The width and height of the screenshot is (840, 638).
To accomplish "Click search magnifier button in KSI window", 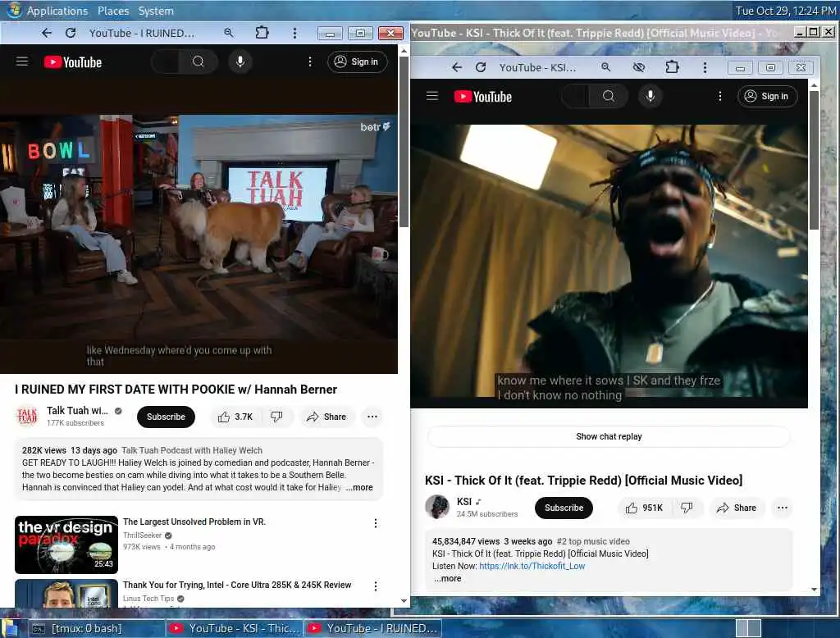I will coord(609,96).
